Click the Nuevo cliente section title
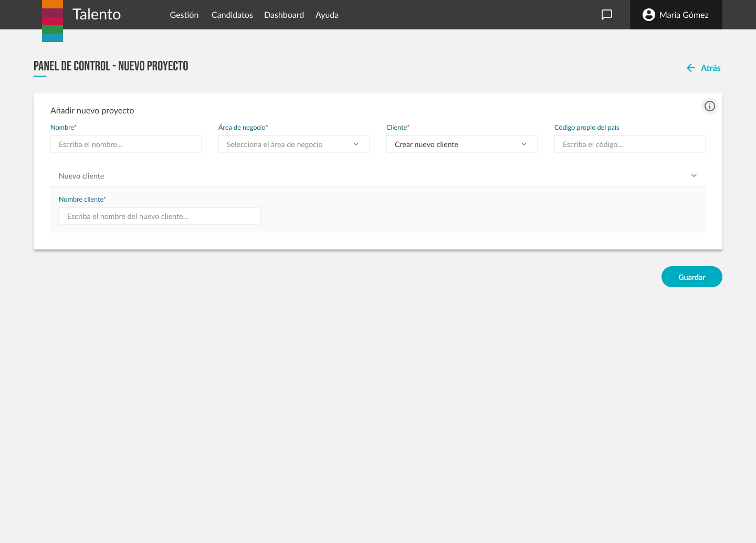Screen dimensions: 756x543 pos(81,176)
